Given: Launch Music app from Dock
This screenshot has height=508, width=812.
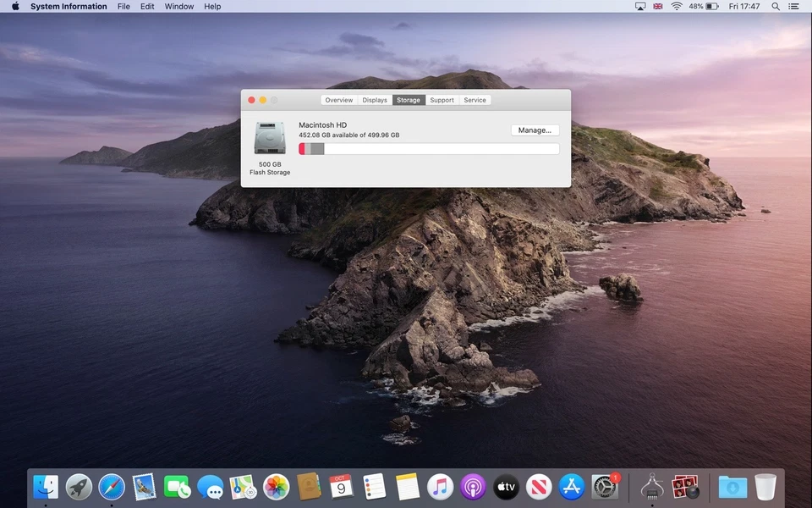Looking at the screenshot, I should tap(440, 488).
